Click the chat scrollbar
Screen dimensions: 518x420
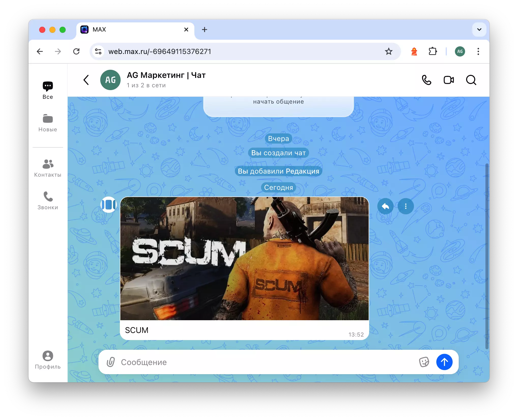pos(487,257)
